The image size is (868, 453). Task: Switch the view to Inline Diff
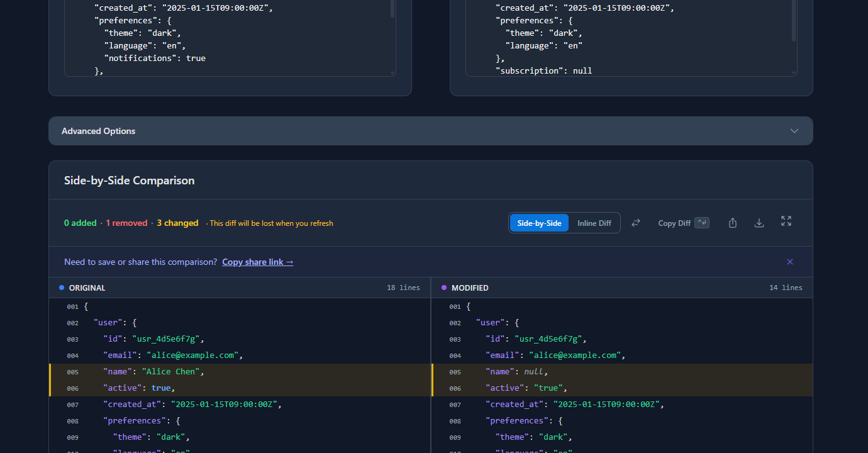[594, 222]
